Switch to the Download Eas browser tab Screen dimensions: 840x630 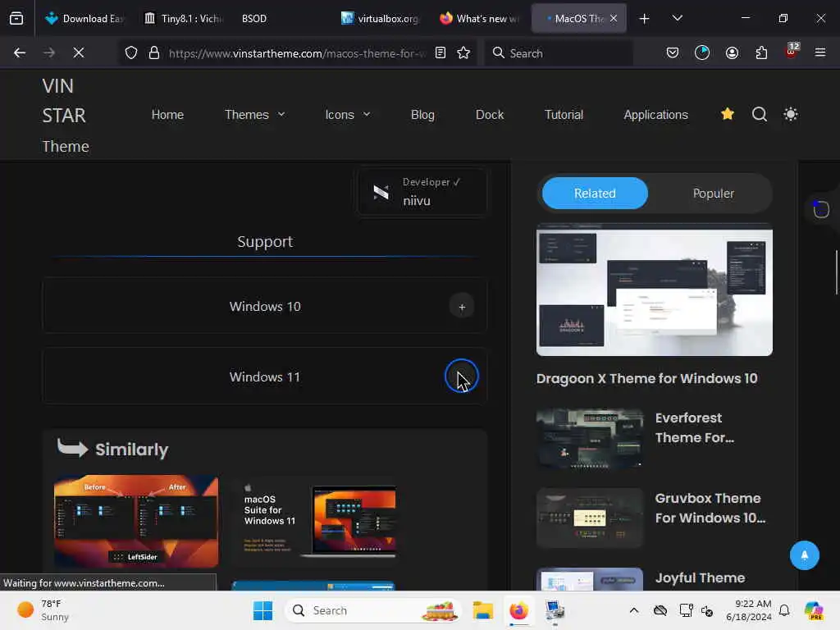(84, 19)
